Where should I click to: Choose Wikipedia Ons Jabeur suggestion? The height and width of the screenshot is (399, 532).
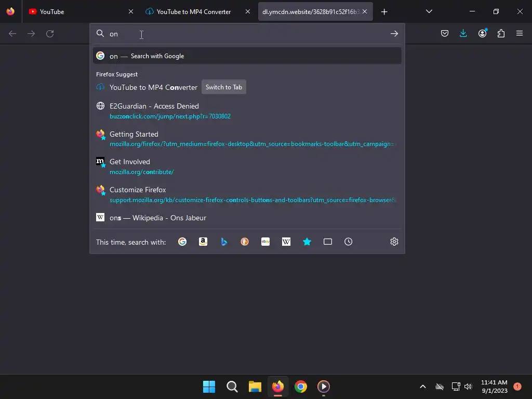tap(247, 218)
